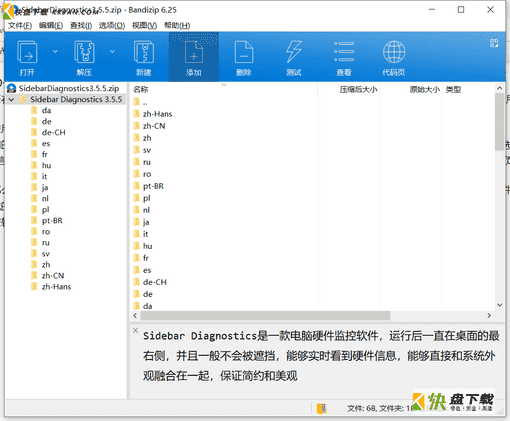Select the fr folder in tree
Viewport: 510px width, 421px height.
[45, 155]
